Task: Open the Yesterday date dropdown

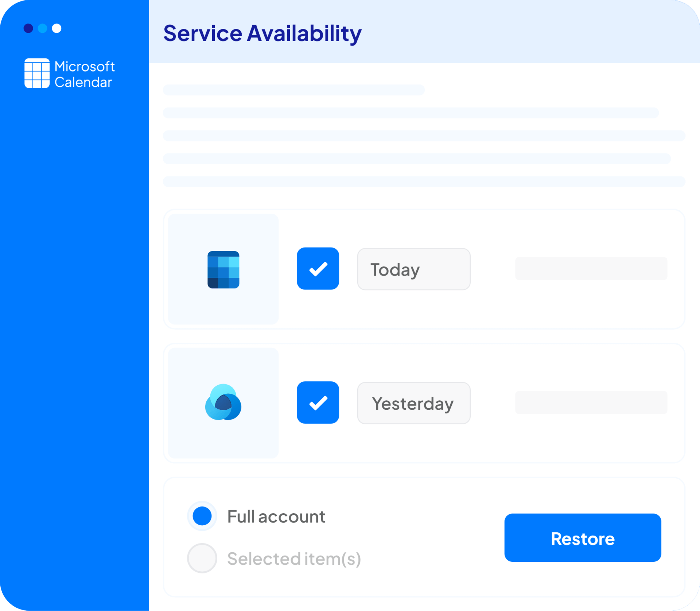Action: tap(413, 403)
